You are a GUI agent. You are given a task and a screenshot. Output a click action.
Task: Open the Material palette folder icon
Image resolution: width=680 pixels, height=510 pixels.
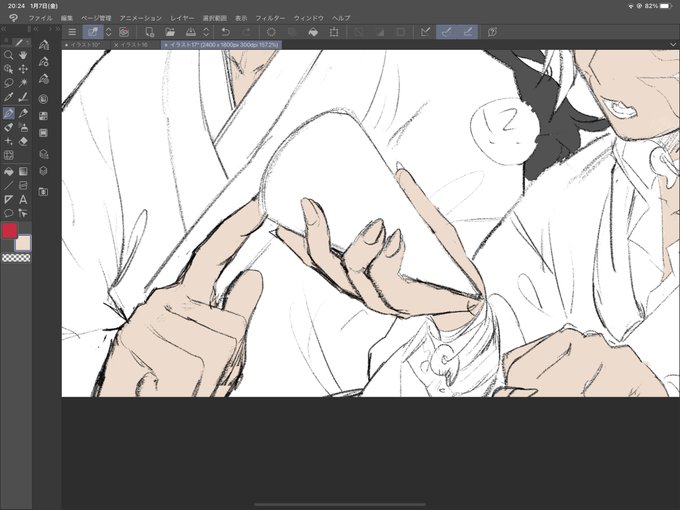tap(43, 191)
